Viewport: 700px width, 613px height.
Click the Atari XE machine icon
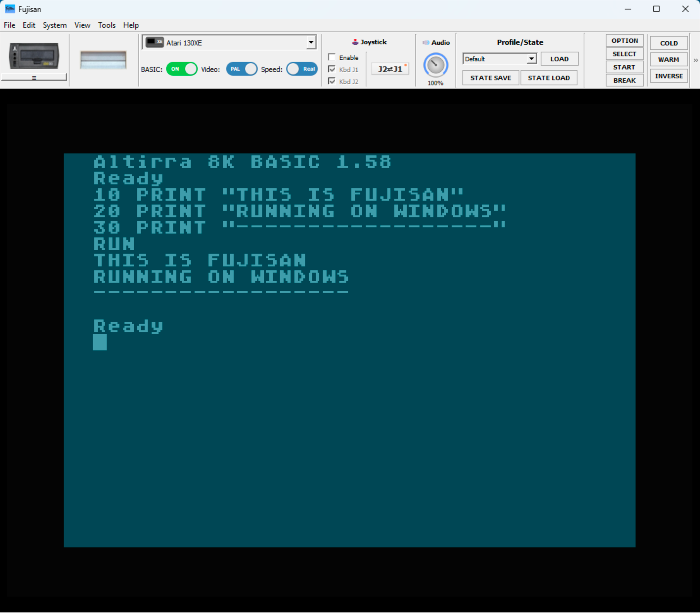(154, 42)
